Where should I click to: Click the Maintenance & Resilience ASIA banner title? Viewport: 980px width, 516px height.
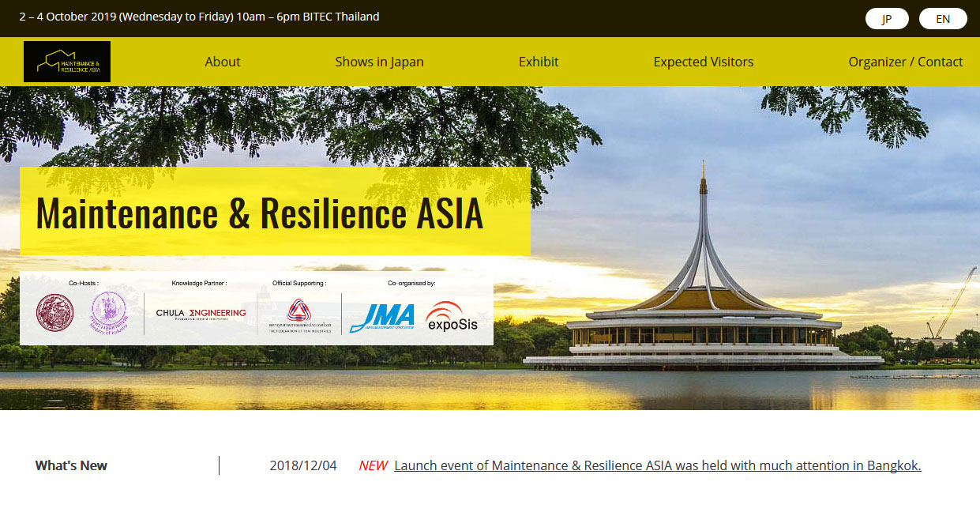(259, 212)
